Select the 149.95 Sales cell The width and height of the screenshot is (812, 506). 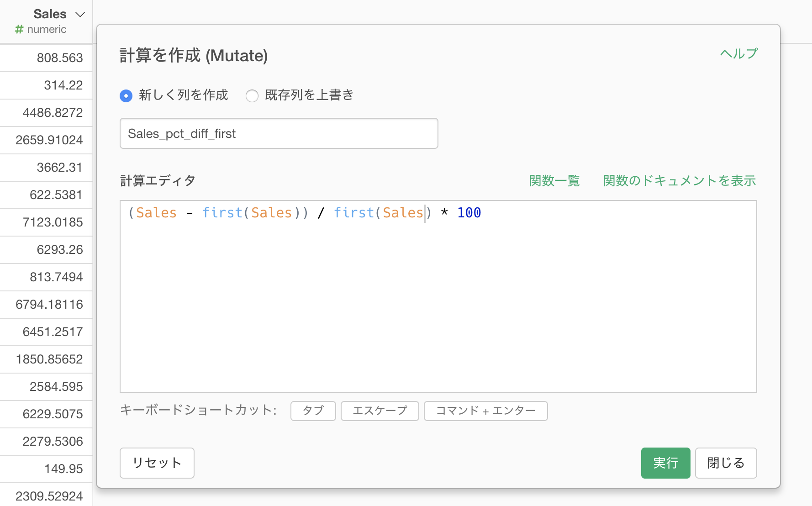pos(46,469)
